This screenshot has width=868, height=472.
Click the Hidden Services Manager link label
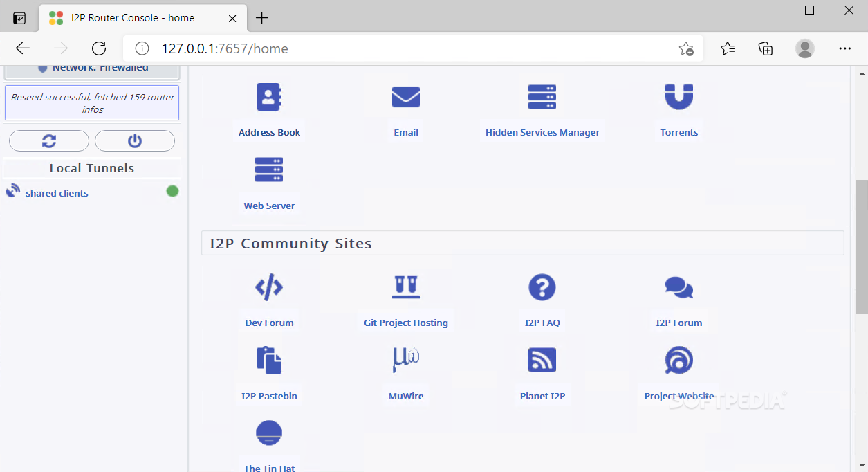point(542,132)
